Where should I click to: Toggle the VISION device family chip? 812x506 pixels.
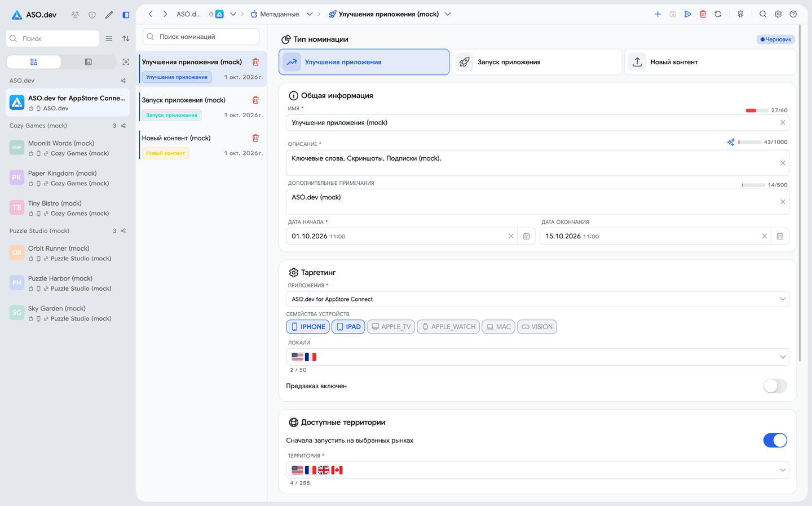pyautogui.click(x=537, y=327)
